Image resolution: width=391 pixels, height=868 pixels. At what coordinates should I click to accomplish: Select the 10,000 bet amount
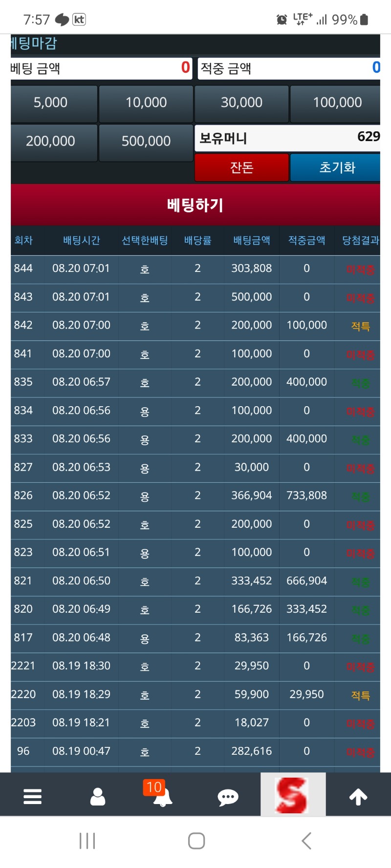click(146, 104)
